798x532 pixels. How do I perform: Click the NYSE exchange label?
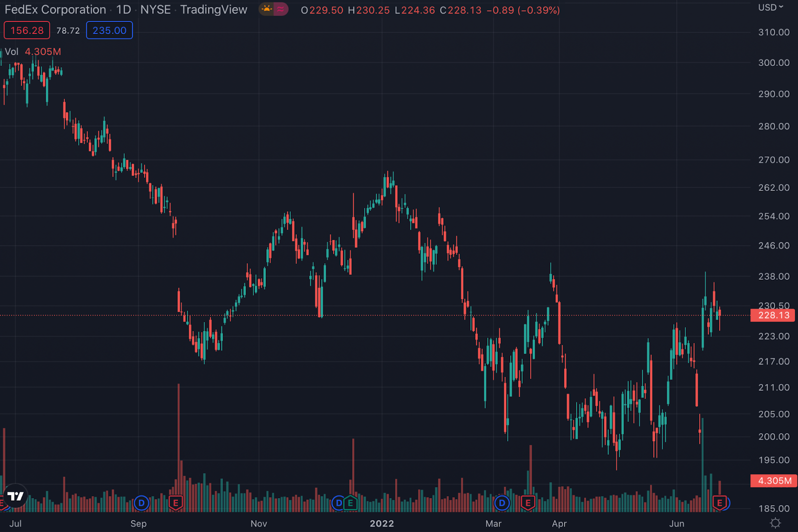155,9
